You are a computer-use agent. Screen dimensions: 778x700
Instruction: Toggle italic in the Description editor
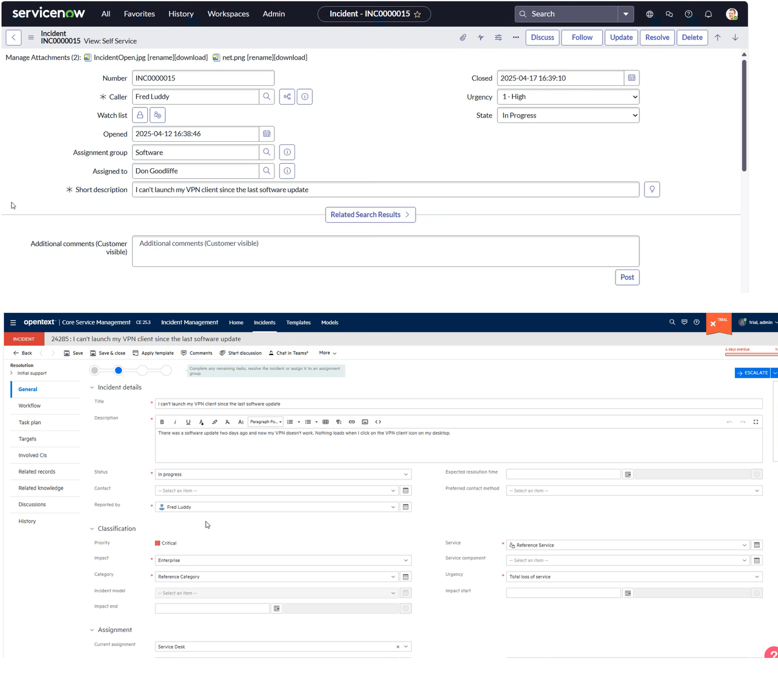175,422
